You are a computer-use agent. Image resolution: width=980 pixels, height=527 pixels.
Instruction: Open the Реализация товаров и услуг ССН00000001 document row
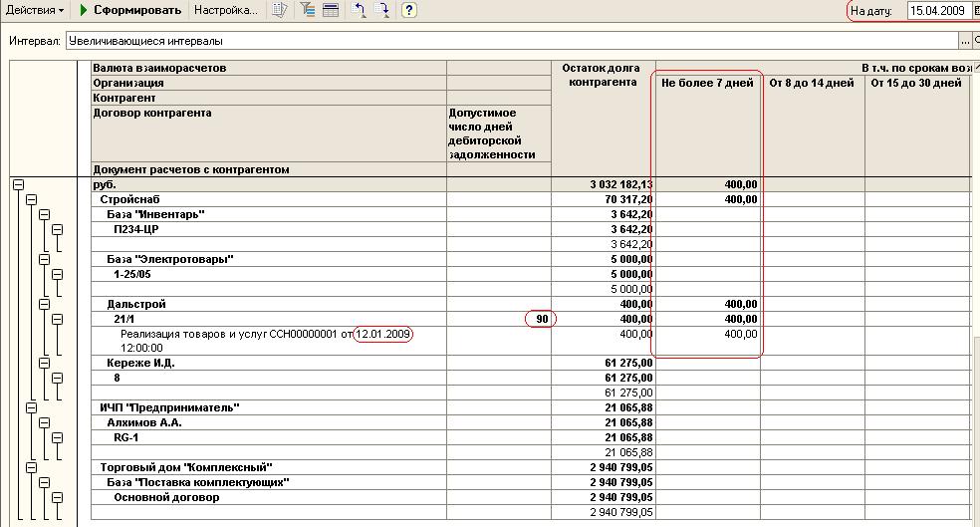[x=269, y=341]
